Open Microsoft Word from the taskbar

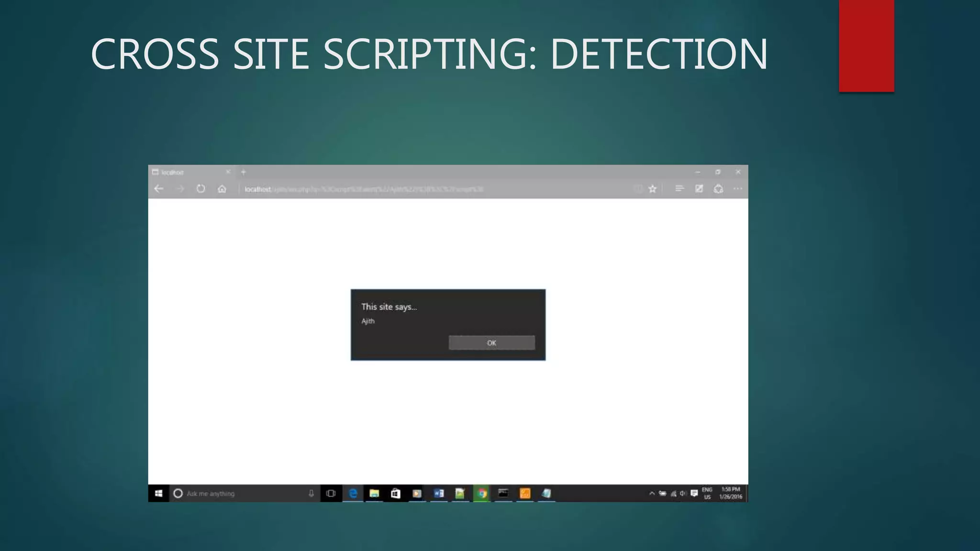439,494
